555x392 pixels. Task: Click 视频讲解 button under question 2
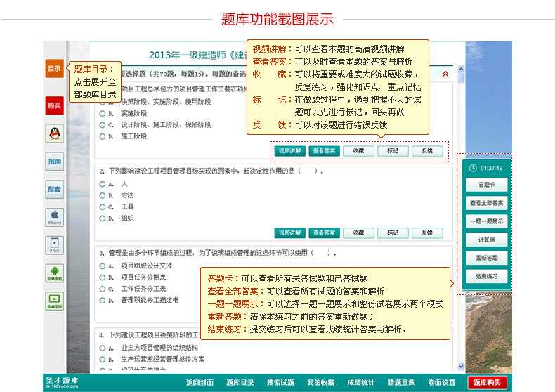tap(289, 233)
